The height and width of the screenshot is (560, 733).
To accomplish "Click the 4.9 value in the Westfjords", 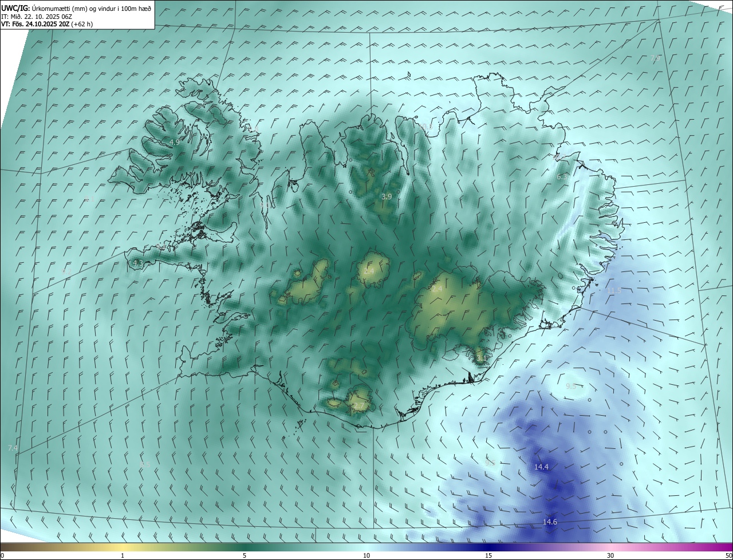I will (175, 141).
